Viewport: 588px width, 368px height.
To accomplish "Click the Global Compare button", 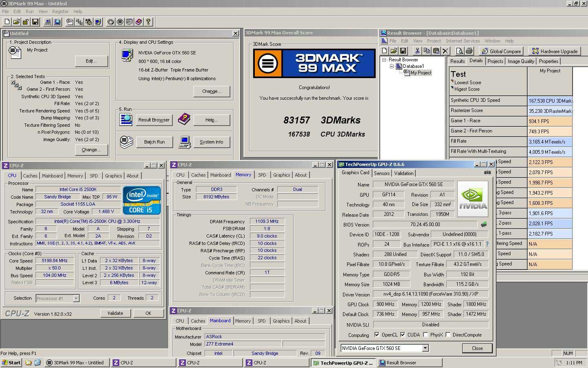I will pyautogui.click(x=501, y=51).
